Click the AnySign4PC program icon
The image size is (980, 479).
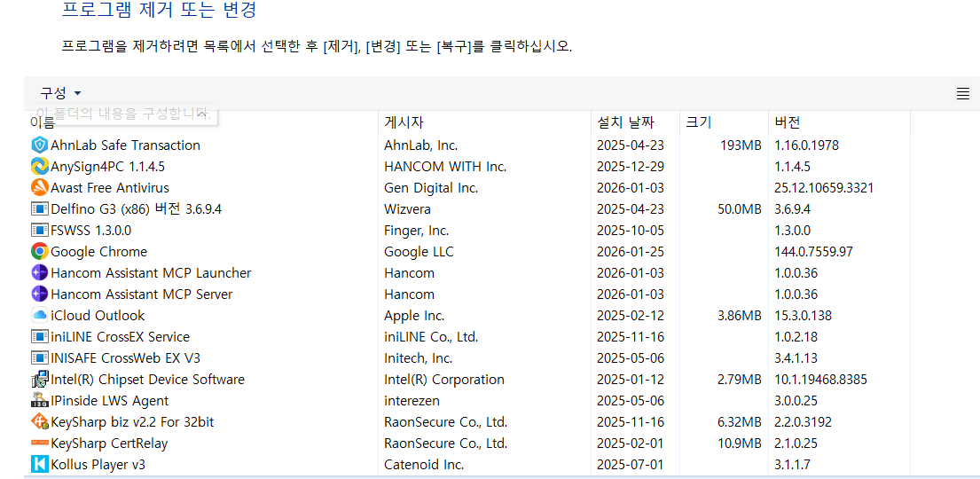39,167
